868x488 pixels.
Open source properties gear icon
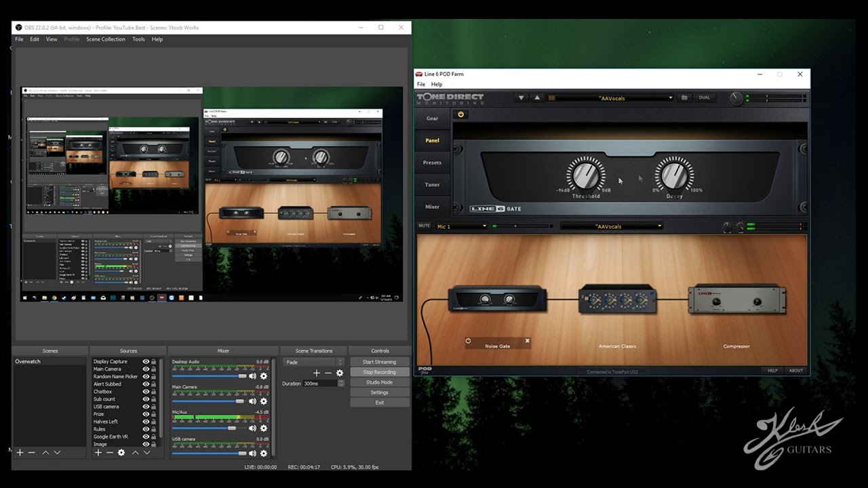121,452
